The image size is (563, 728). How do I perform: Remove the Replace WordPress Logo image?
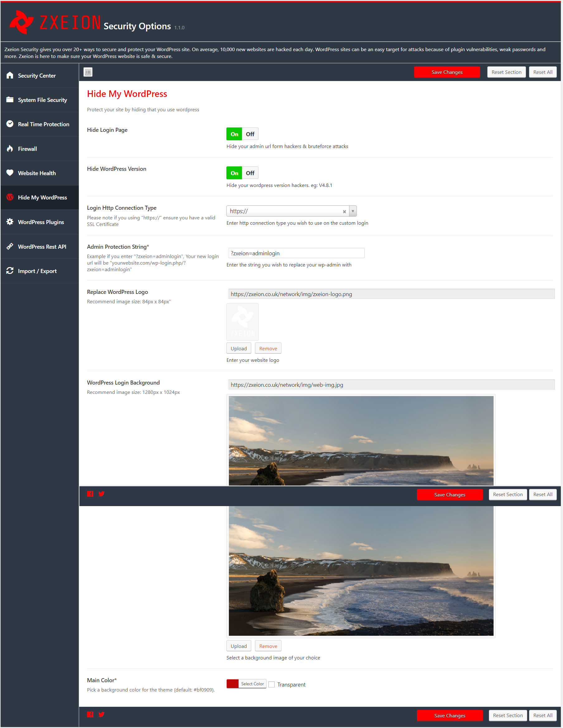268,348
